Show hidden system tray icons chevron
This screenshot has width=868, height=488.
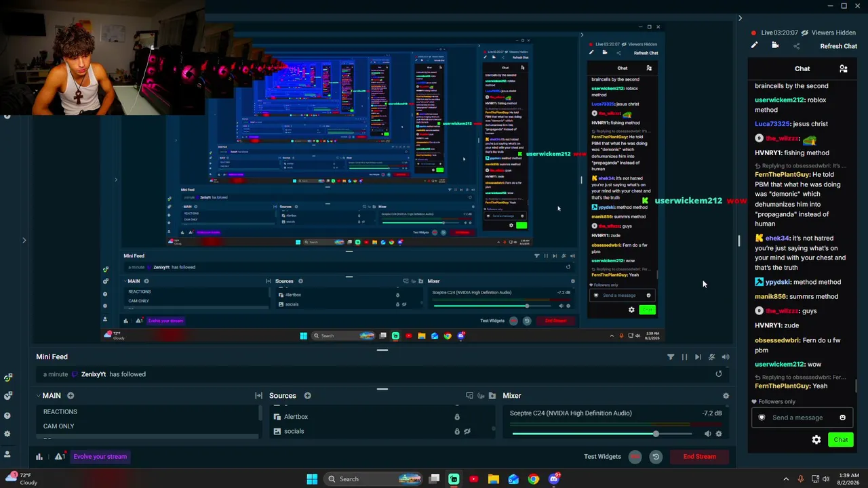[x=786, y=479]
